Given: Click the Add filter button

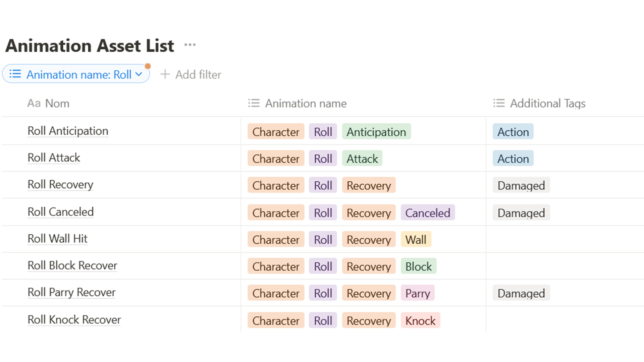Looking at the screenshot, I should (191, 74).
